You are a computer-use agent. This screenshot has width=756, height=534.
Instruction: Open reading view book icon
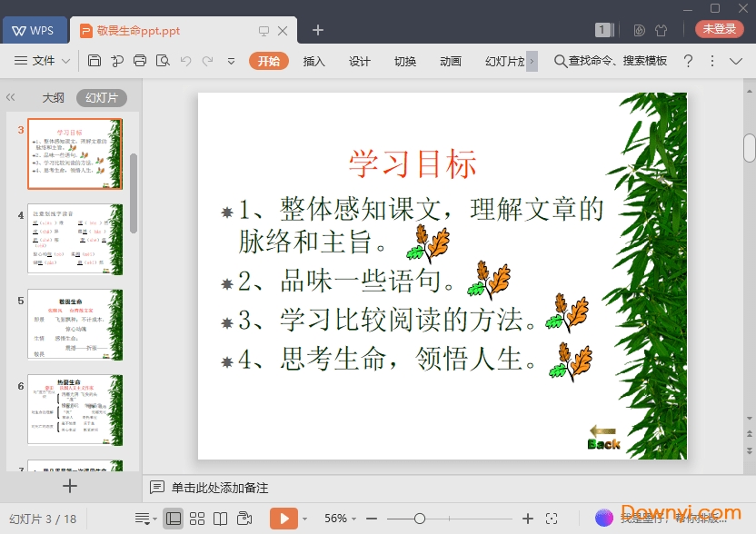coord(221,519)
